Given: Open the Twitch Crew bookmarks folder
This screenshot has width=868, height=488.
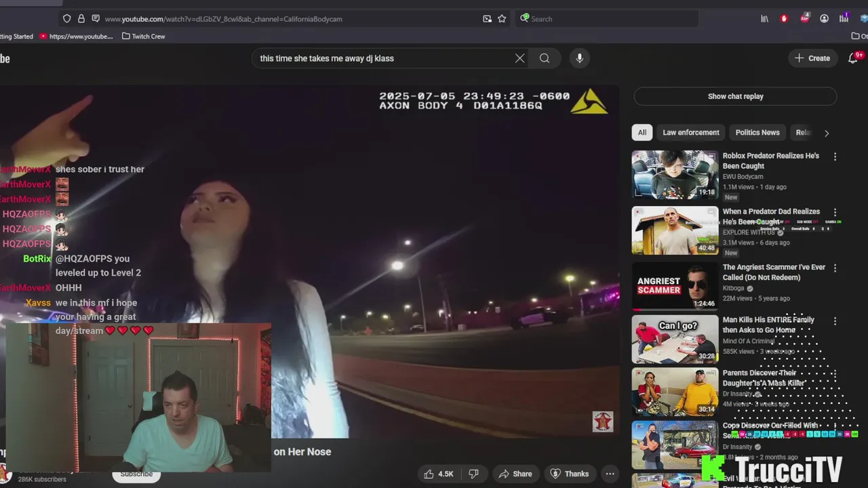Looking at the screenshot, I should (144, 37).
